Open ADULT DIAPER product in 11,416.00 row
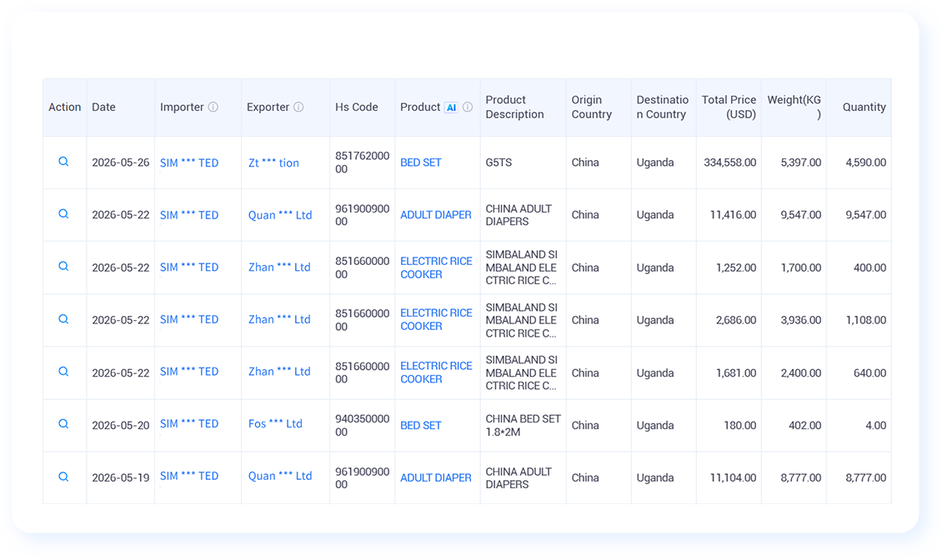Viewport: 947px width, 560px height. click(x=435, y=216)
